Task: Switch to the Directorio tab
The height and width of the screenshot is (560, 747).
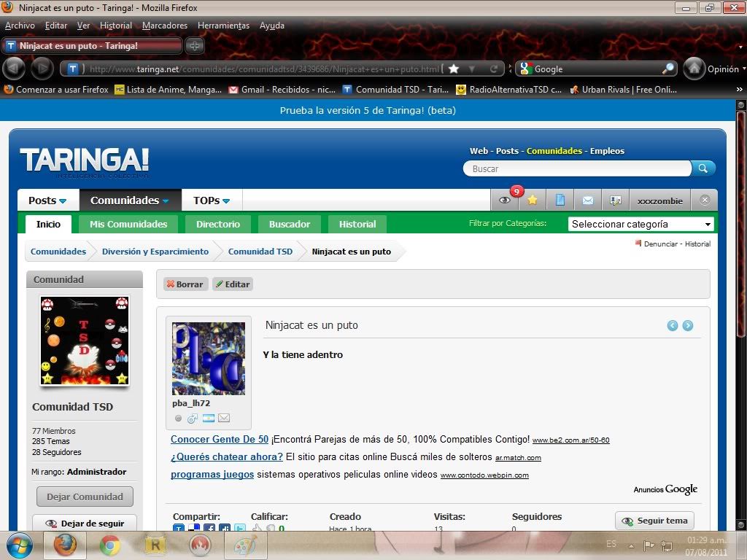Action: pyautogui.click(x=218, y=225)
